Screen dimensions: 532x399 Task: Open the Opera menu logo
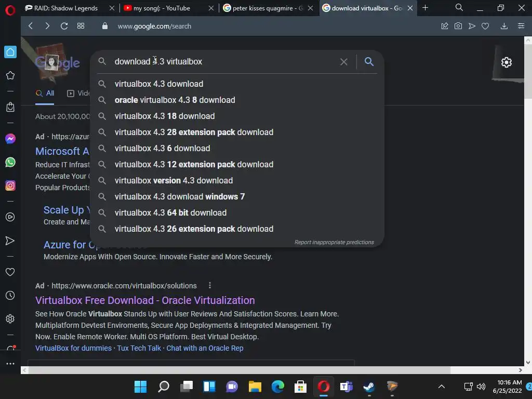pos(10,10)
